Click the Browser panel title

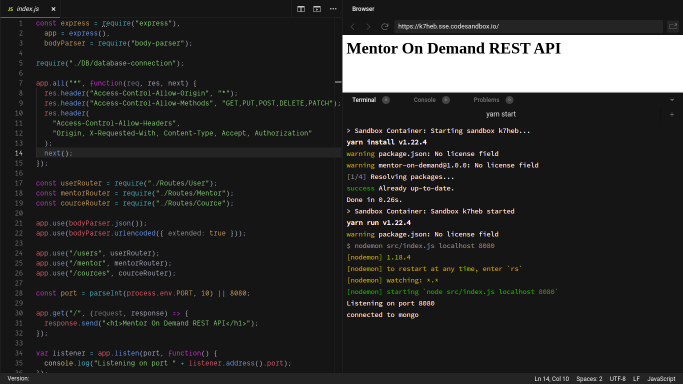coord(363,9)
